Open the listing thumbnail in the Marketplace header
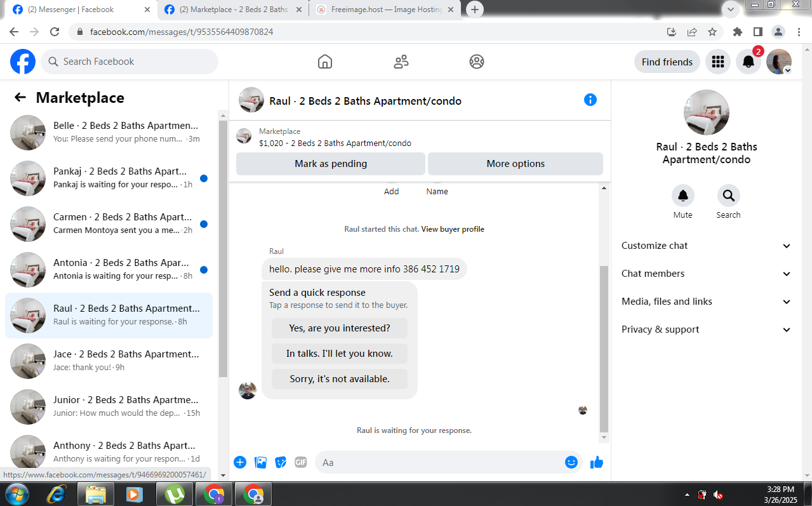The height and width of the screenshot is (506, 812). [244, 136]
